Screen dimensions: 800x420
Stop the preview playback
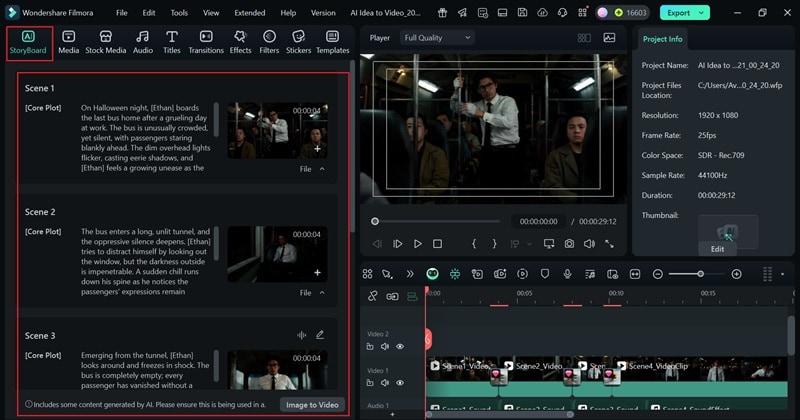click(437, 244)
